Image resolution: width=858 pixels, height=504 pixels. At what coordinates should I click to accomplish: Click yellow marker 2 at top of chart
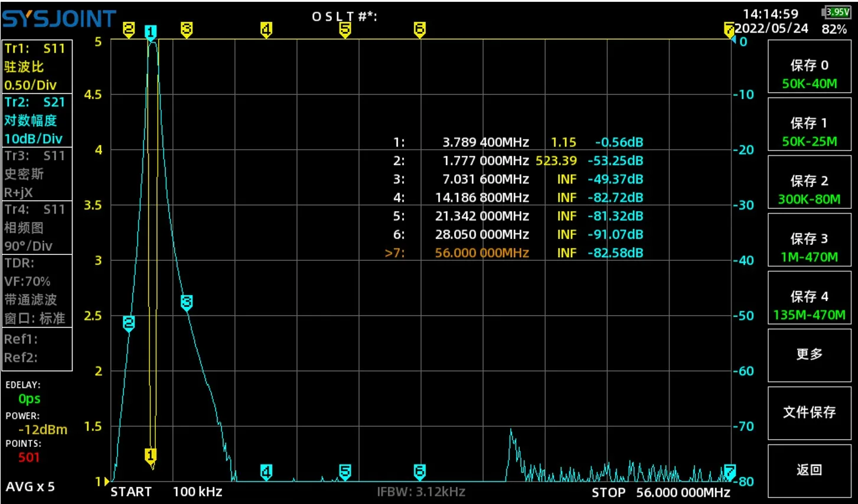coord(129,29)
